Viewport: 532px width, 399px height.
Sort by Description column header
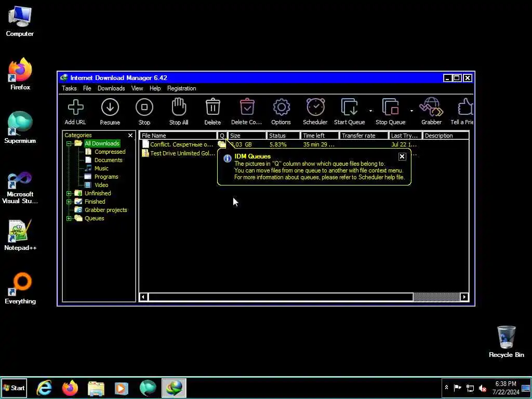pos(446,136)
